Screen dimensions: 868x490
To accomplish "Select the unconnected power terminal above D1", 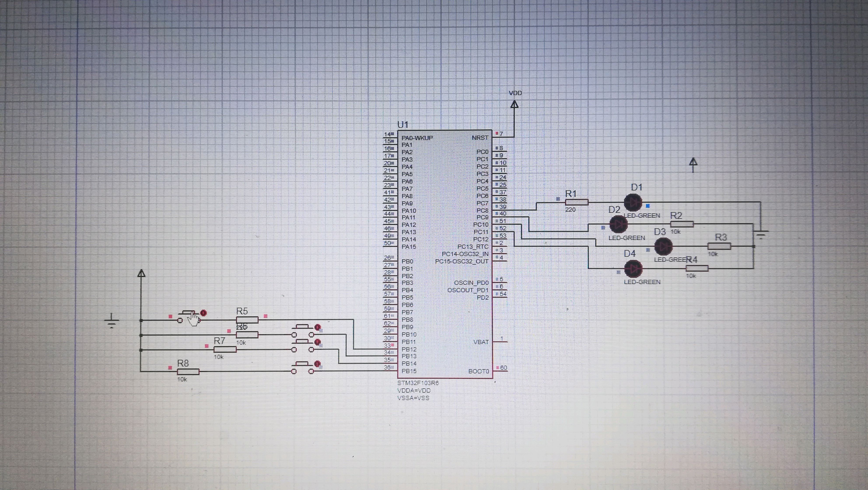I will (693, 165).
